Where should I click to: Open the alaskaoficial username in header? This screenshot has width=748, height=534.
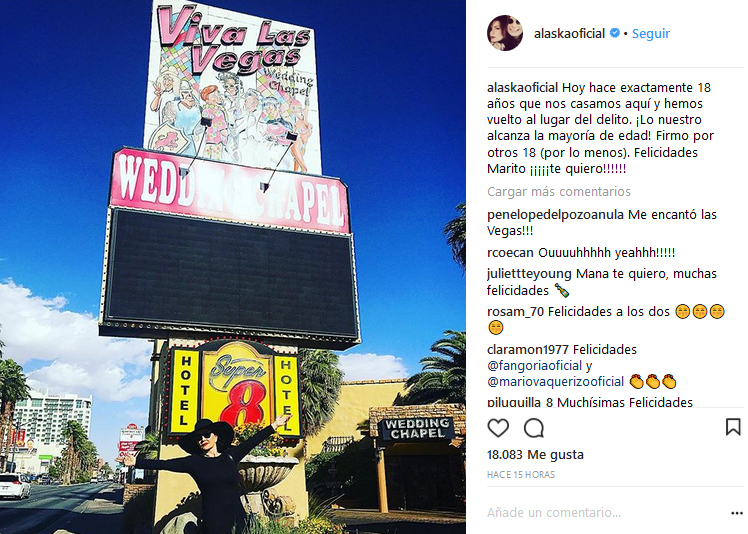[x=569, y=33]
